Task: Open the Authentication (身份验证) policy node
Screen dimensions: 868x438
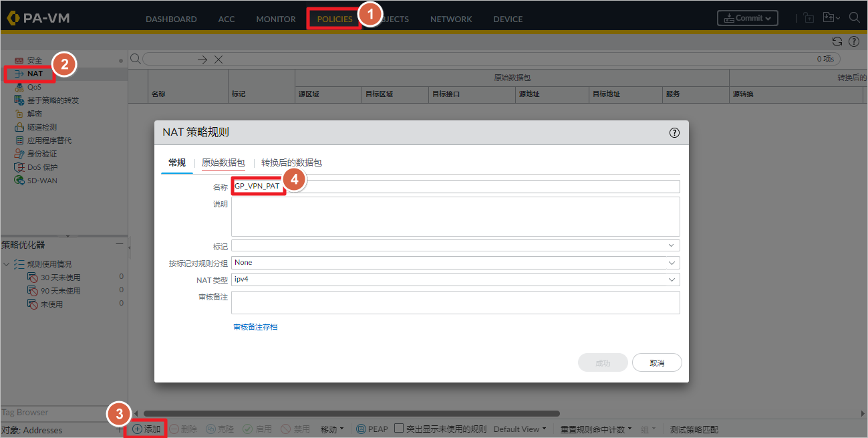Action: tap(41, 154)
